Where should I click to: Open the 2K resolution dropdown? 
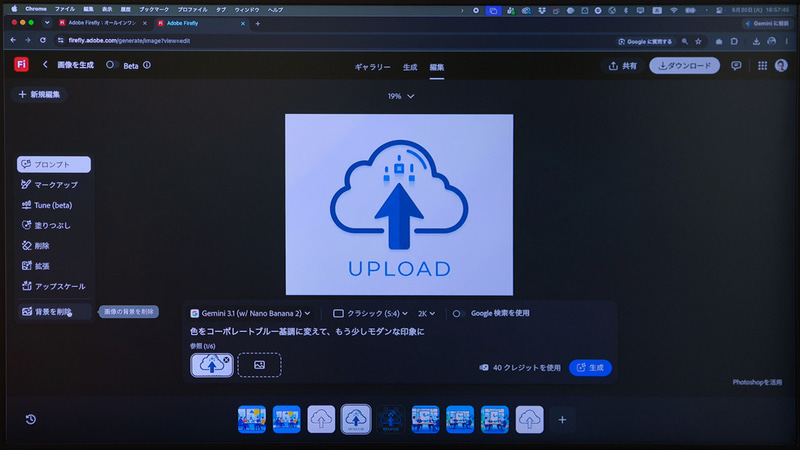(426, 314)
